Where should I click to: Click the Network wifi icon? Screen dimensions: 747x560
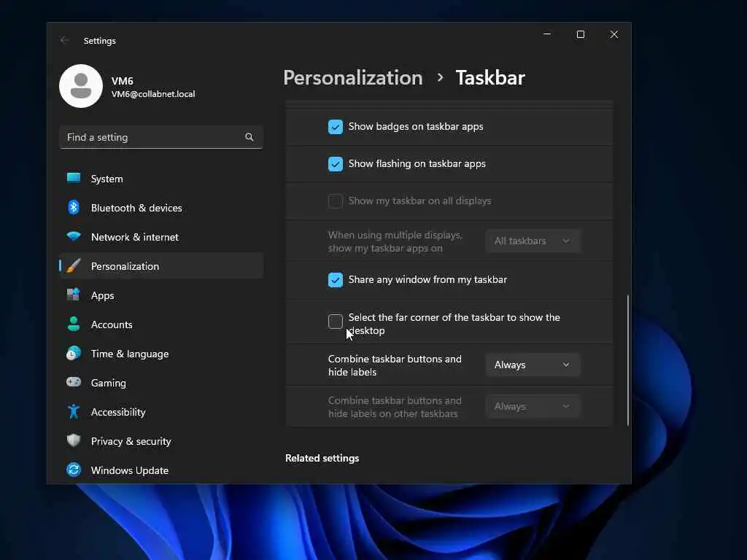point(74,237)
